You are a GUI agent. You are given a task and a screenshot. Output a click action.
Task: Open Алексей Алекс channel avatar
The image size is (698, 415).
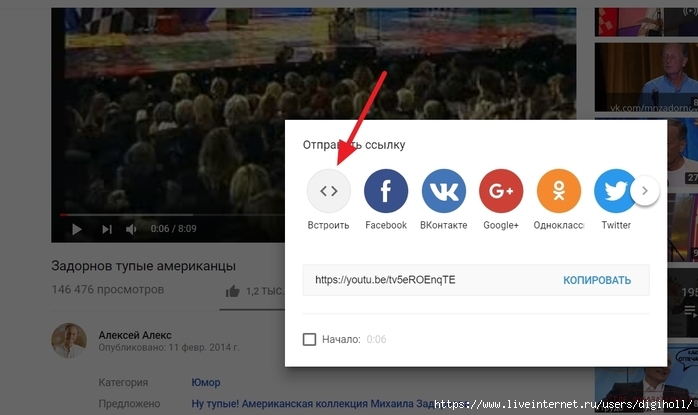pyautogui.click(x=69, y=340)
